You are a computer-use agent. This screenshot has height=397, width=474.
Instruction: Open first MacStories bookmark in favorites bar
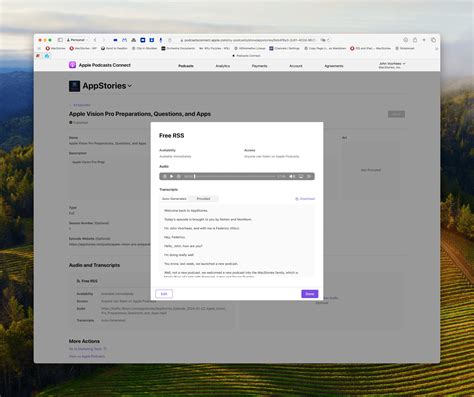tap(56, 48)
